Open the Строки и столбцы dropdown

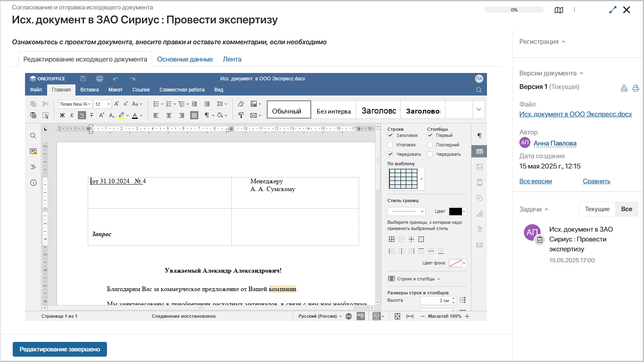point(414,279)
